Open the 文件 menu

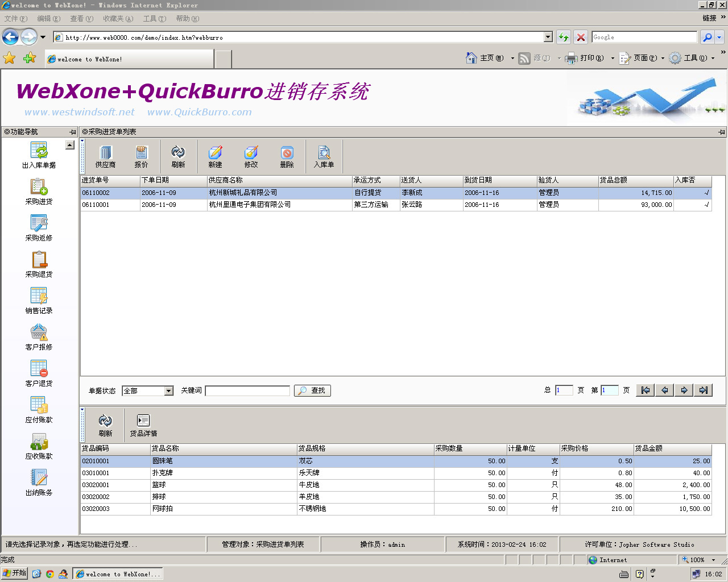[x=15, y=19]
